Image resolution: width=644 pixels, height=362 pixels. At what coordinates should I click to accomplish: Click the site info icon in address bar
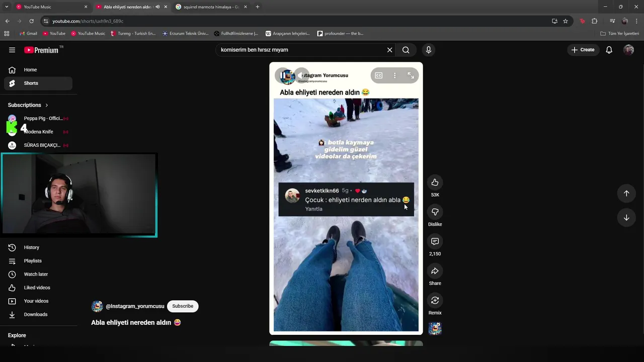click(x=46, y=21)
